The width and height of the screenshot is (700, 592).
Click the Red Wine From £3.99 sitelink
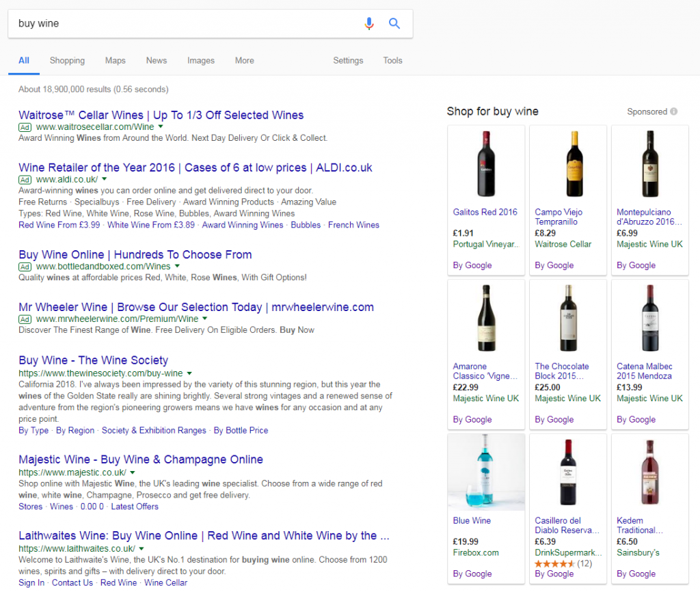(x=59, y=225)
